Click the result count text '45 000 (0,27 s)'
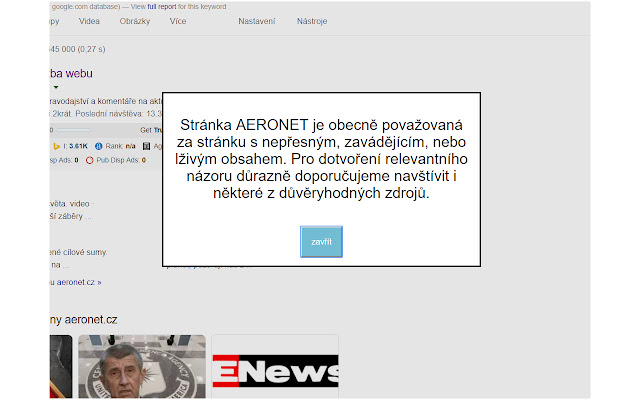 78,49
